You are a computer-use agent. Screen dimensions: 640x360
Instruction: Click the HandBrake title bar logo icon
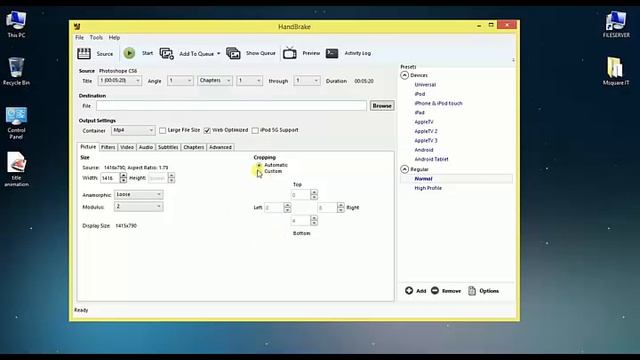click(77, 27)
